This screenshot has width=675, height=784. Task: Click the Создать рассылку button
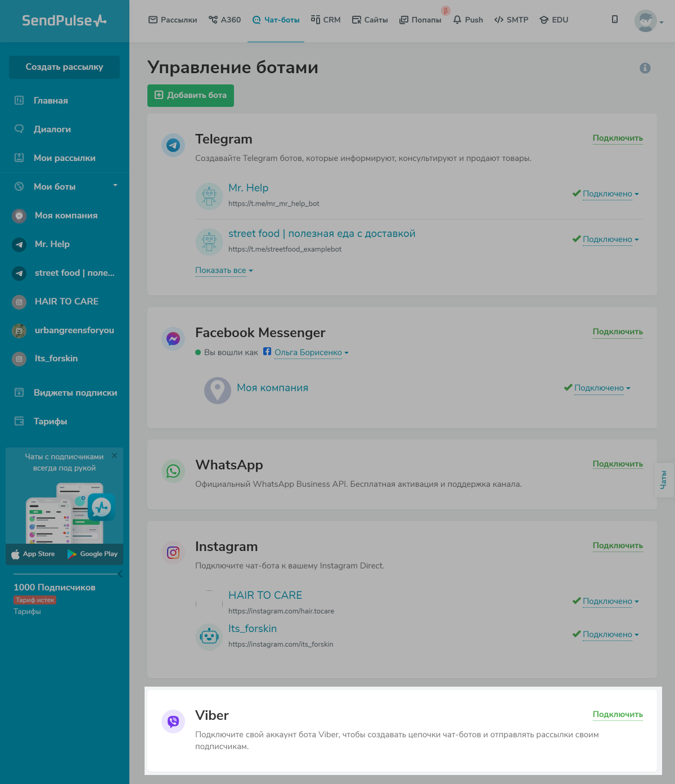click(x=64, y=67)
